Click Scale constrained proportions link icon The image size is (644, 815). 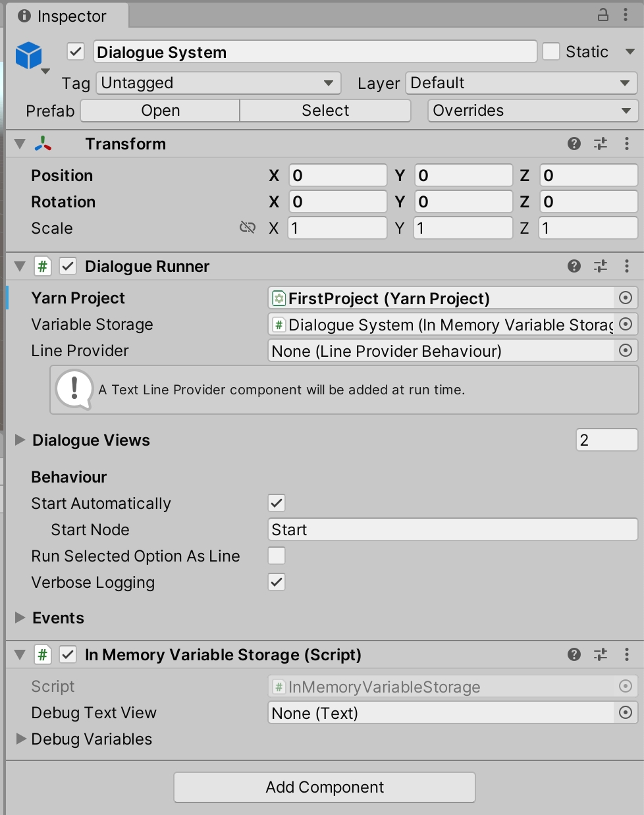pos(248,228)
